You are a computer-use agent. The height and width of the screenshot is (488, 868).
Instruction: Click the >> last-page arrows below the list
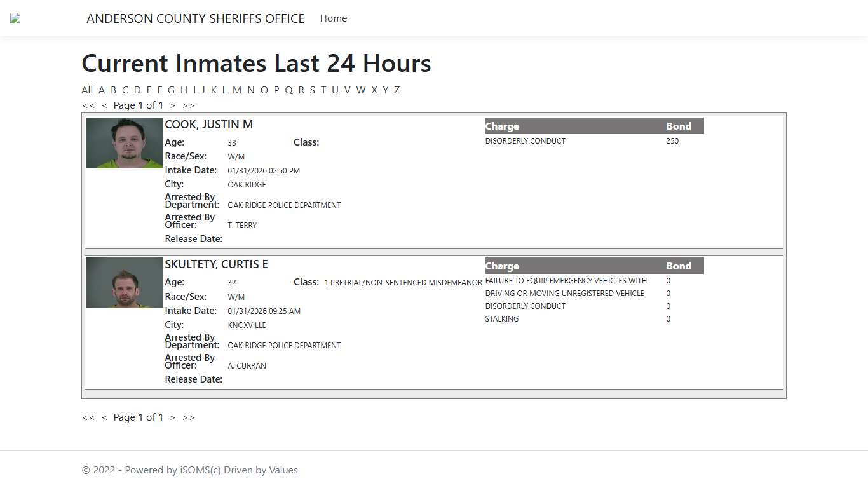coord(189,417)
